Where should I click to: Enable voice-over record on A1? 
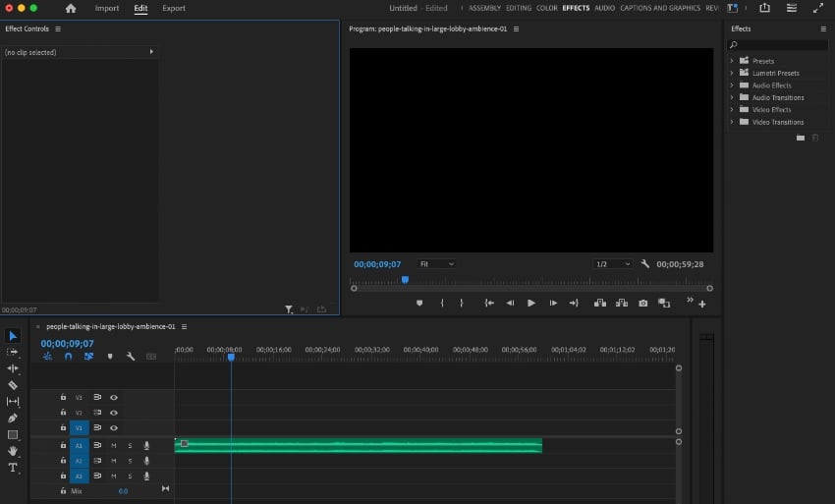tap(146, 445)
